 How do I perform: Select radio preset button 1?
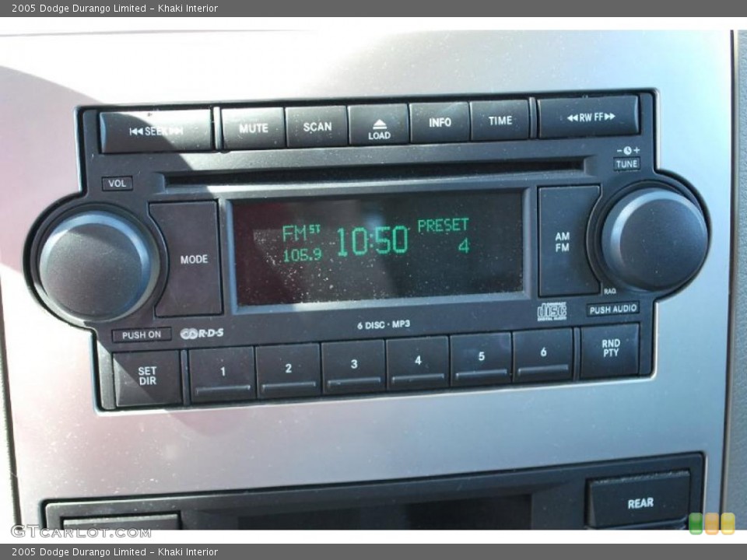point(223,373)
